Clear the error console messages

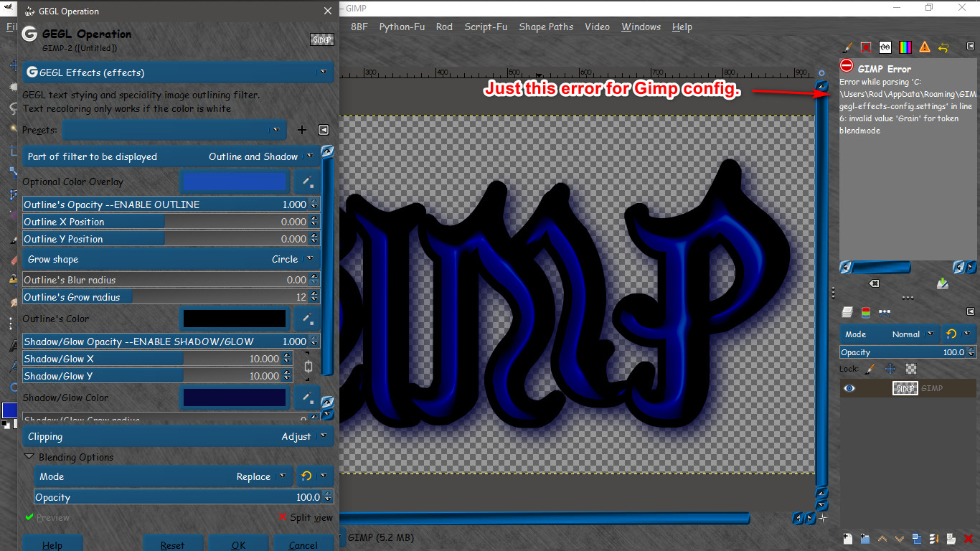(x=874, y=284)
